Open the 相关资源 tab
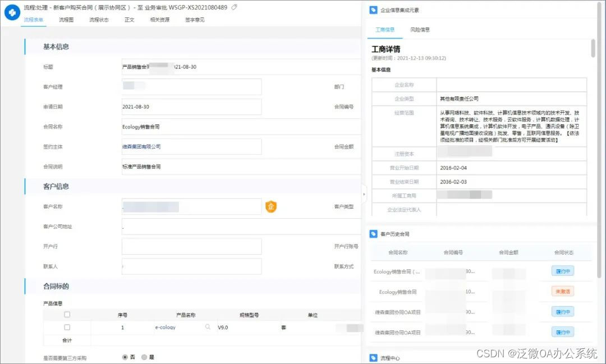The image size is (606, 364). click(159, 20)
